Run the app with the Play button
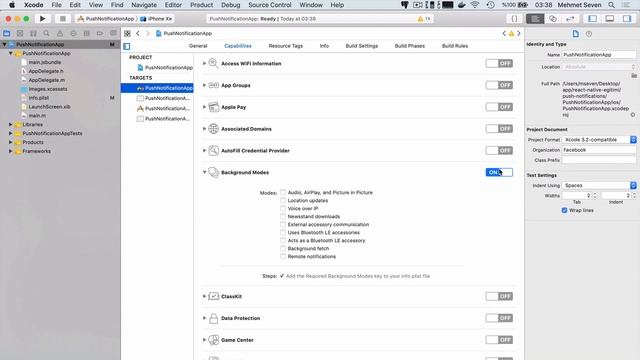The image size is (640, 360). coord(42,19)
